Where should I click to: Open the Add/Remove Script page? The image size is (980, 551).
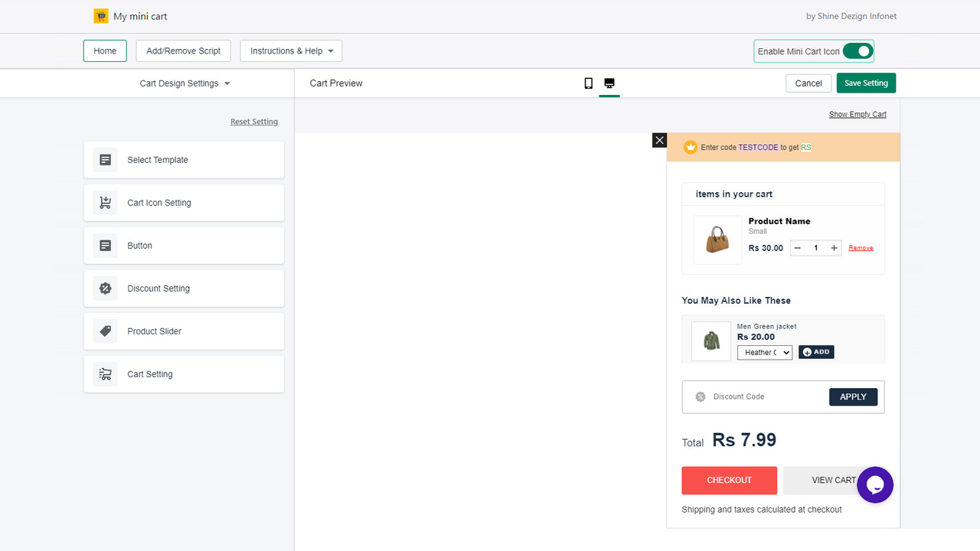click(x=183, y=51)
